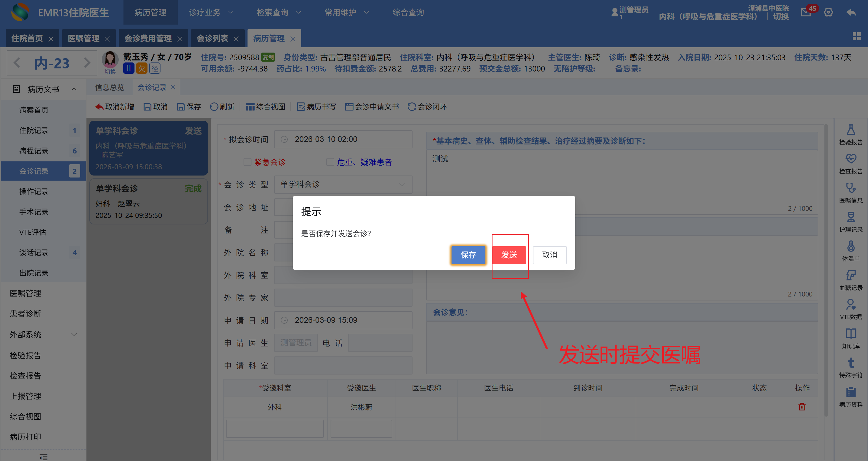Check the 危重、疑难患者 checkbox
Viewport: 868px width, 461px height.
[330, 162]
